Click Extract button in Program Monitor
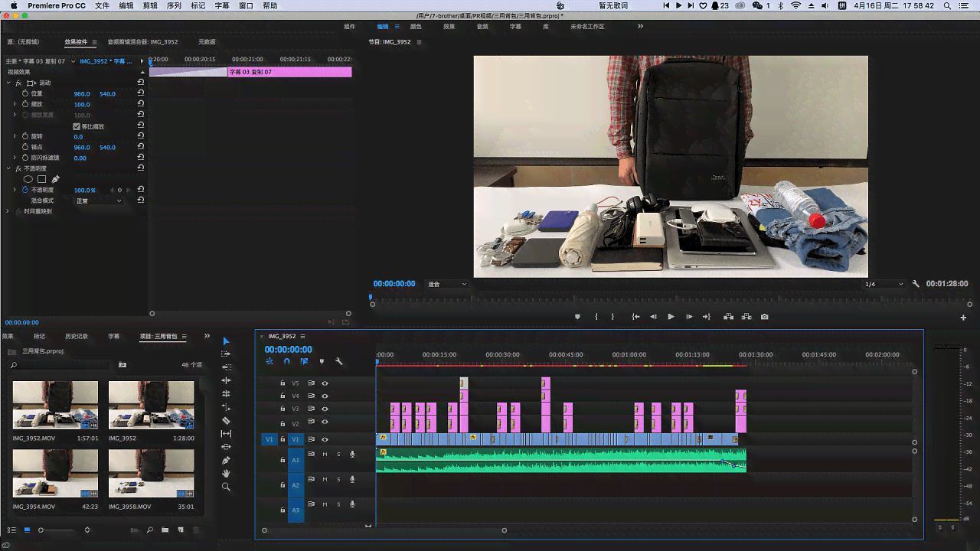Image resolution: width=980 pixels, height=551 pixels. (746, 317)
